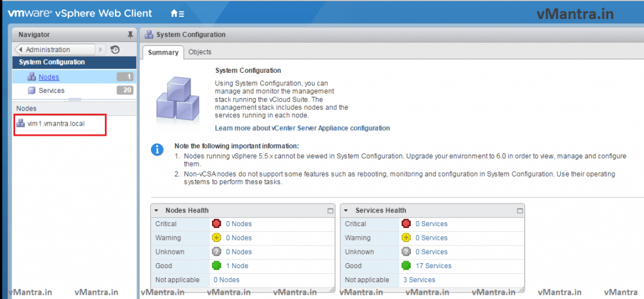
Task: Open Not applicable 0 Nodes link
Action: 226,280
